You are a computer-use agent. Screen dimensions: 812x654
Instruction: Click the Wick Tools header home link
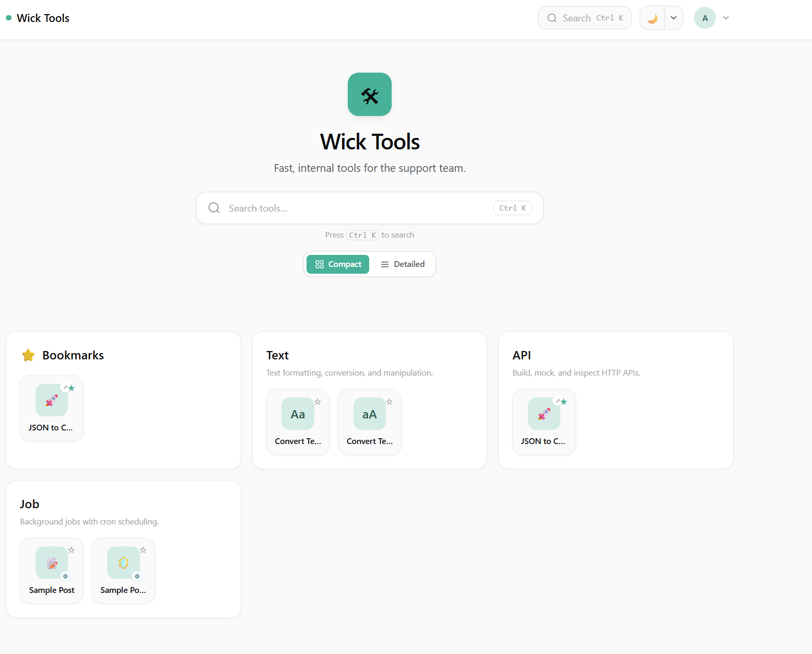(x=43, y=18)
